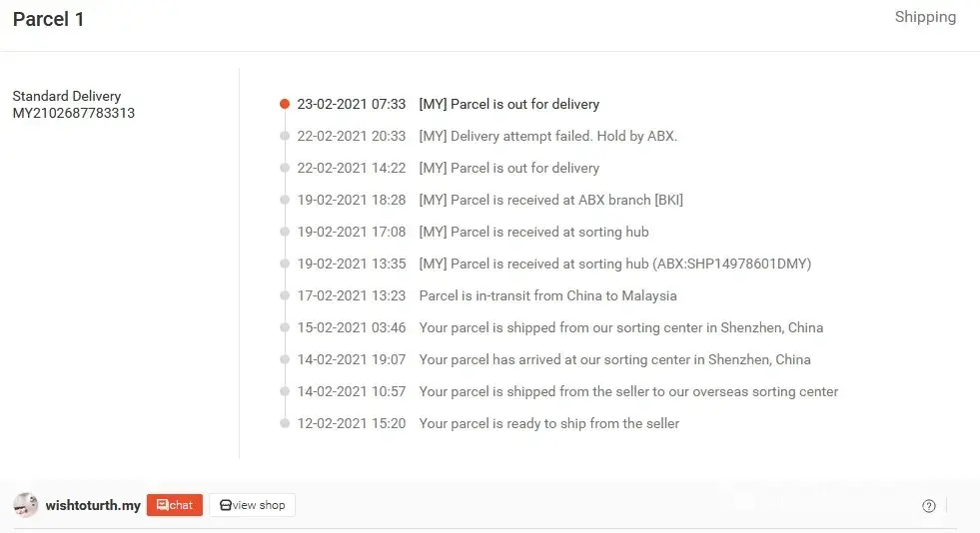Click the timeline dot for 17-02-2021 13:23
The width and height of the screenshot is (980, 533).
coord(285,295)
